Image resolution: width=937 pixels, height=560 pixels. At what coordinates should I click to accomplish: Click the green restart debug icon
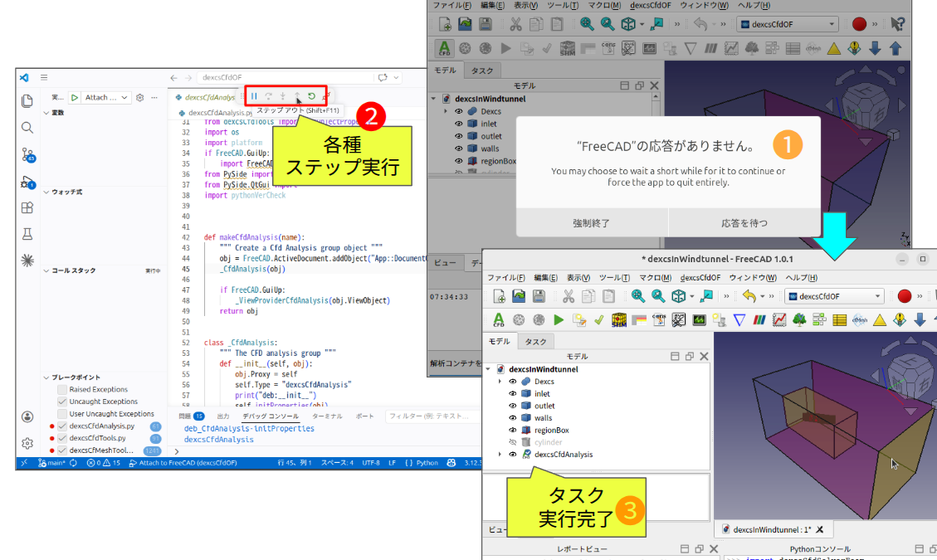point(311,96)
